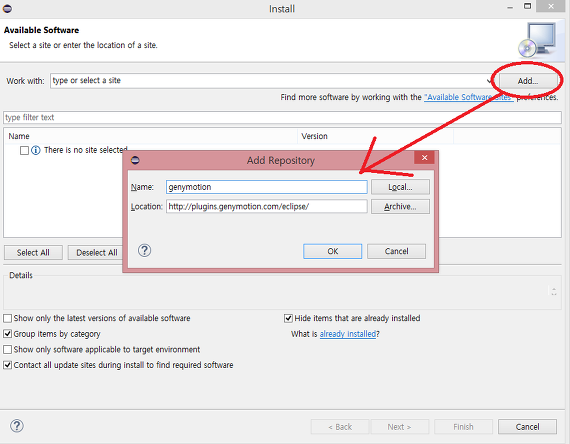Enable show only latest versions checkbox
Viewport: 570px width, 444px height.
7,319
